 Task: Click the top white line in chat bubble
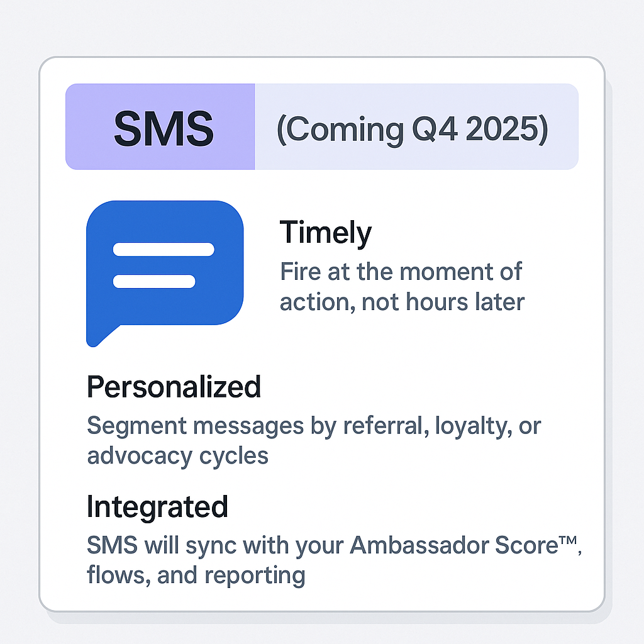(x=164, y=250)
